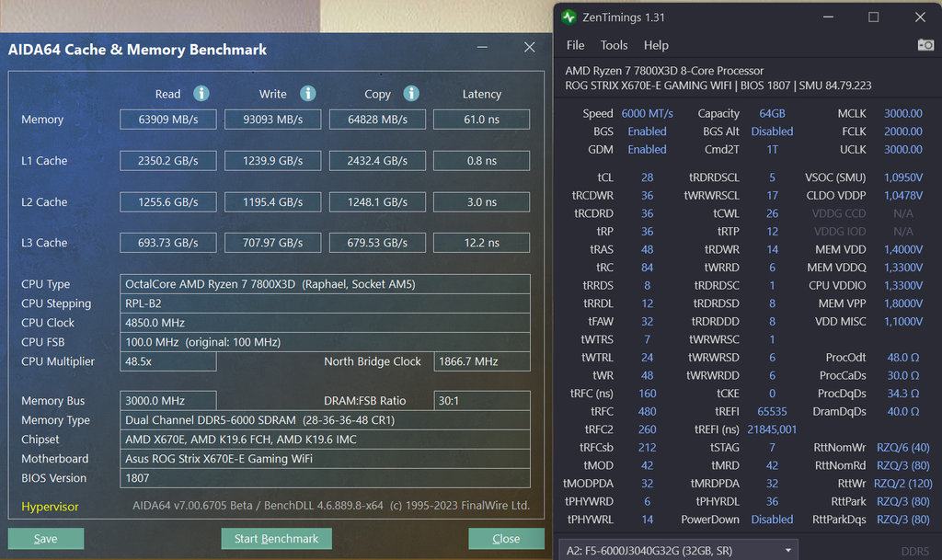Image resolution: width=942 pixels, height=560 pixels.
Task: Click the tREFI (ns) value 21845,001
Action: (772, 429)
